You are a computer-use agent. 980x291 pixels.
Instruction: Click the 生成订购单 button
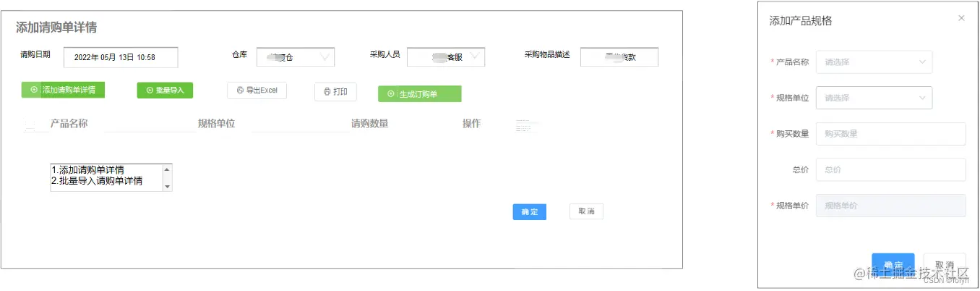pos(419,93)
